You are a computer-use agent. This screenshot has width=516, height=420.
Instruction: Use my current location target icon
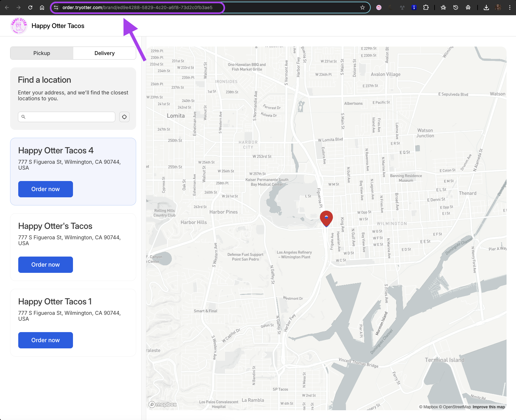(124, 117)
